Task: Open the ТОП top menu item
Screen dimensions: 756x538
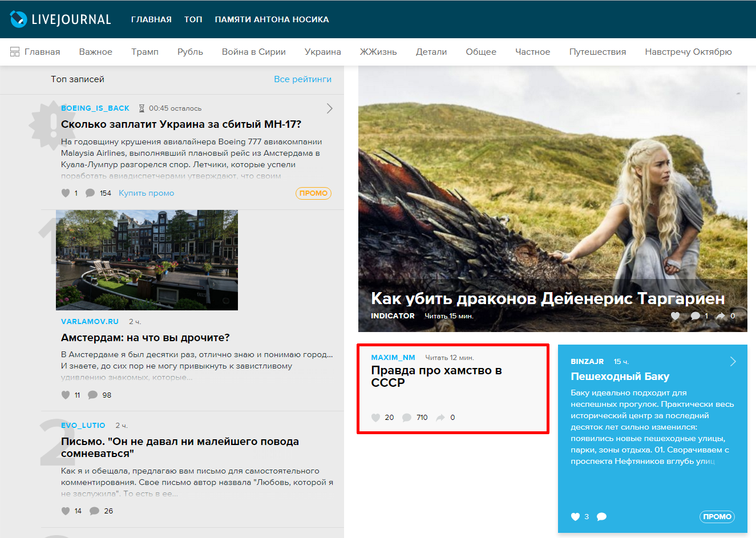Action: point(193,19)
